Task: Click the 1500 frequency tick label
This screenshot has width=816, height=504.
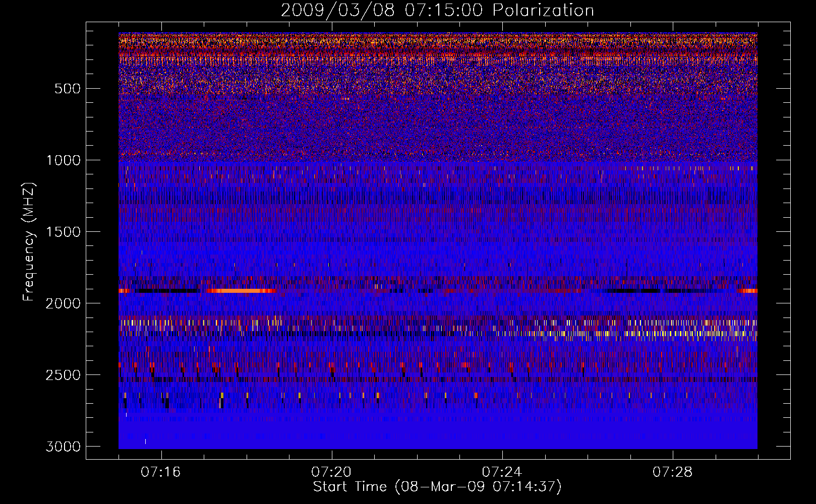Action: [x=63, y=232]
